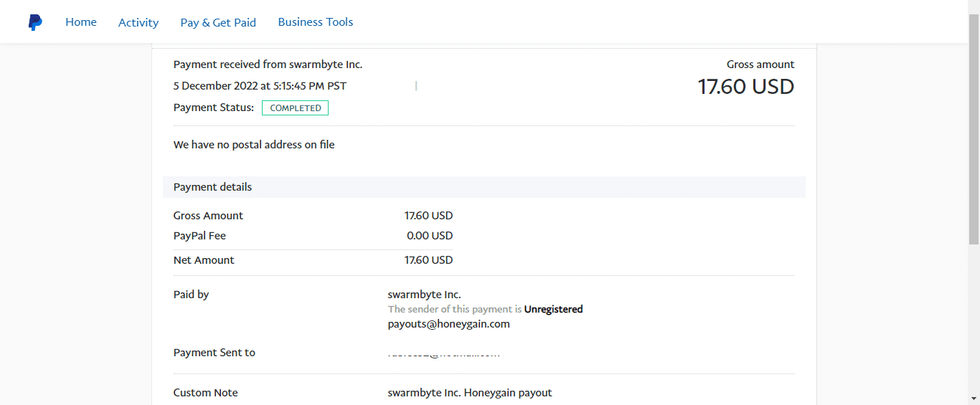980x405 pixels.
Task: Go to the Home tab
Action: [x=81, y=22]
